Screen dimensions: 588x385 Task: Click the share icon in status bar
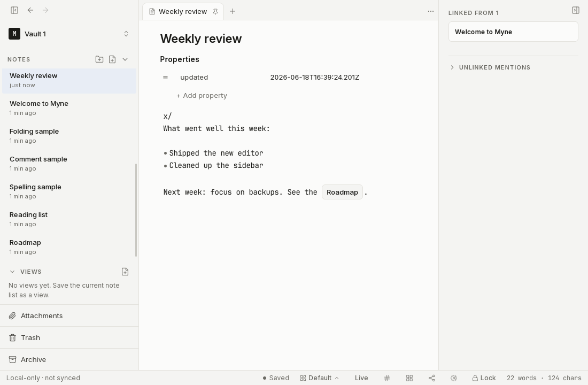pyautogui.click(x=431, y=378)
